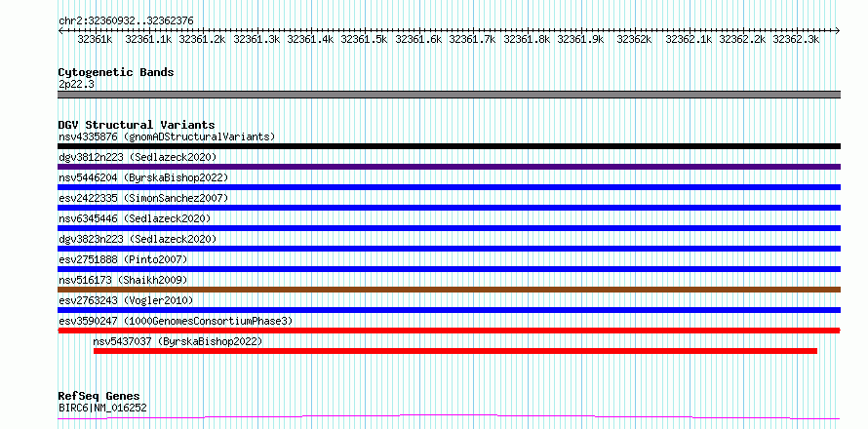The width and height of the screenshot is (868, 429).
Task: Click the blue esv2751888 variant bar
Action: pyautogui.click(x=449, y=269)
